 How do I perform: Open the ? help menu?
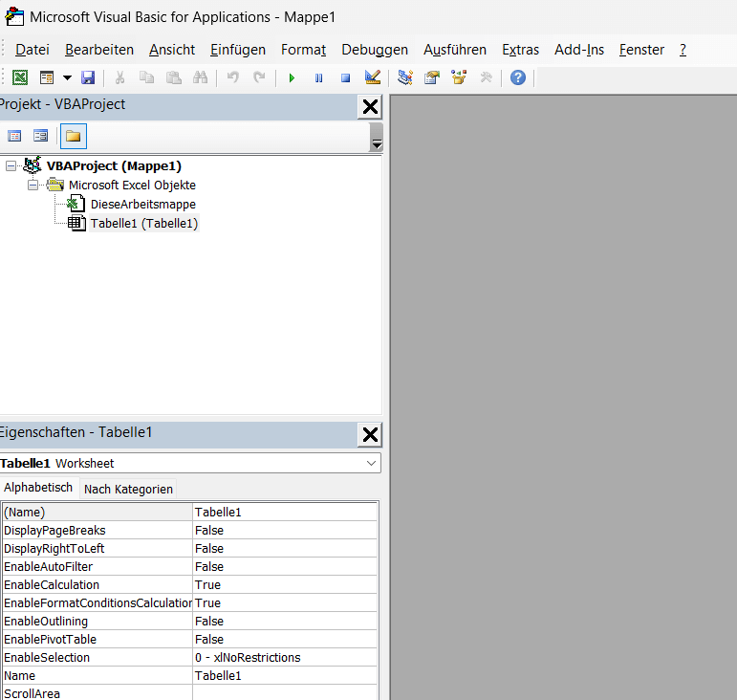(x=683, y=50)
